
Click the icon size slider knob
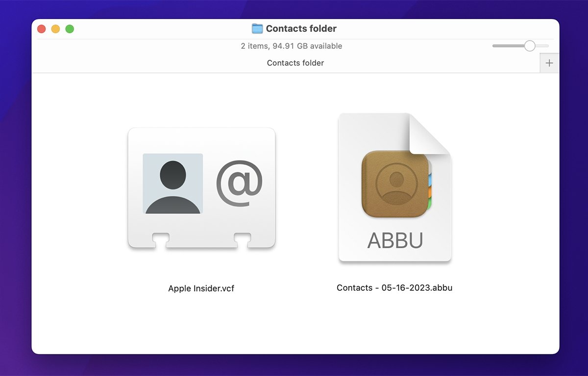530,46
